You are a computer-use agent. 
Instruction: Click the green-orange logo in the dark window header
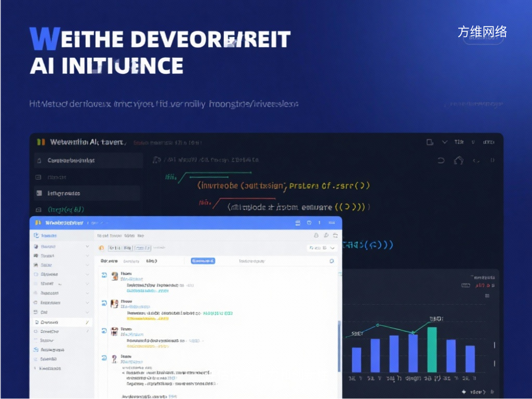[x=41, y=142]
